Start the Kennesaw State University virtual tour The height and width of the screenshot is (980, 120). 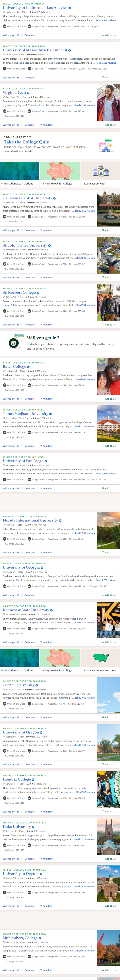pyautogui.click(x=46, y=642)
